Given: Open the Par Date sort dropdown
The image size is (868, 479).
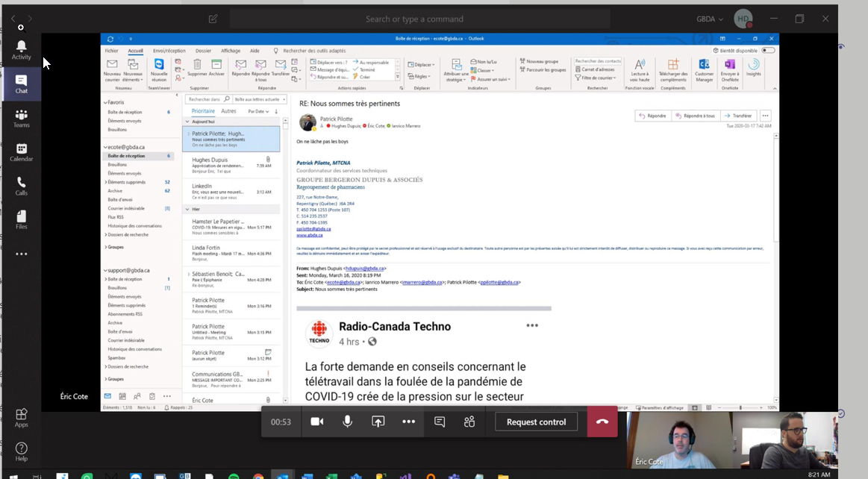Looking at the screenshot, I should pyautogui.click(x=258, y=112).
